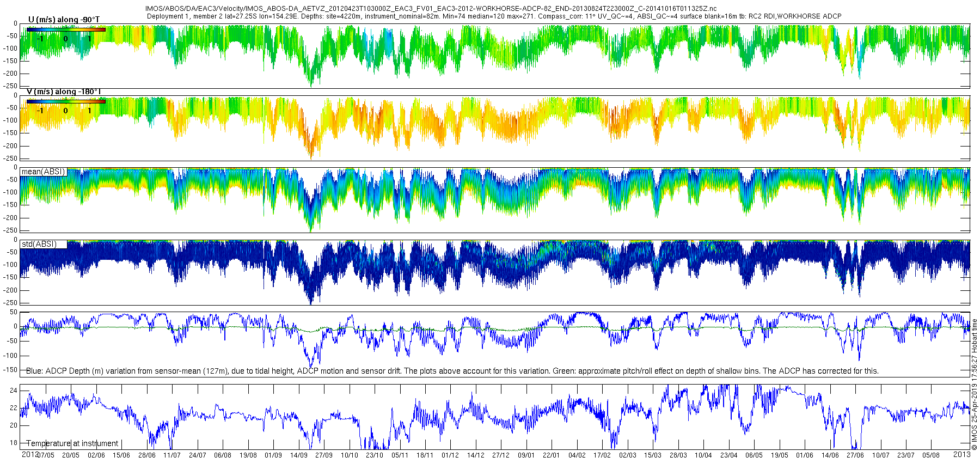Image resolution: width=980 pixels, height=463 pixels.
Task: Click the '23/10' date tick
Action: (x=374, y=455)
